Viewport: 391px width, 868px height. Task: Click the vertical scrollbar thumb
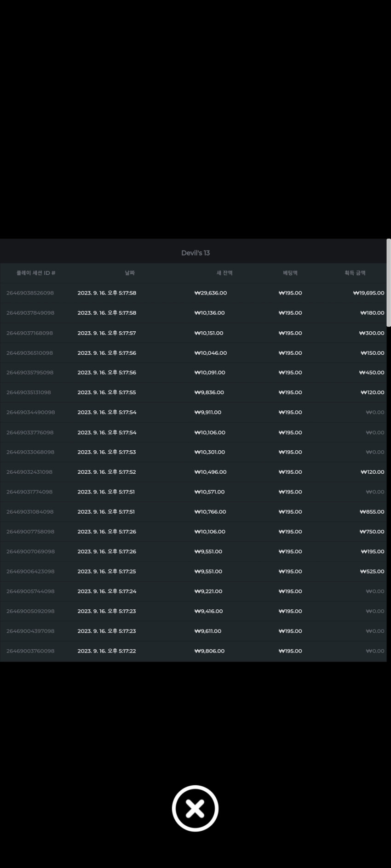coord(389,283)
